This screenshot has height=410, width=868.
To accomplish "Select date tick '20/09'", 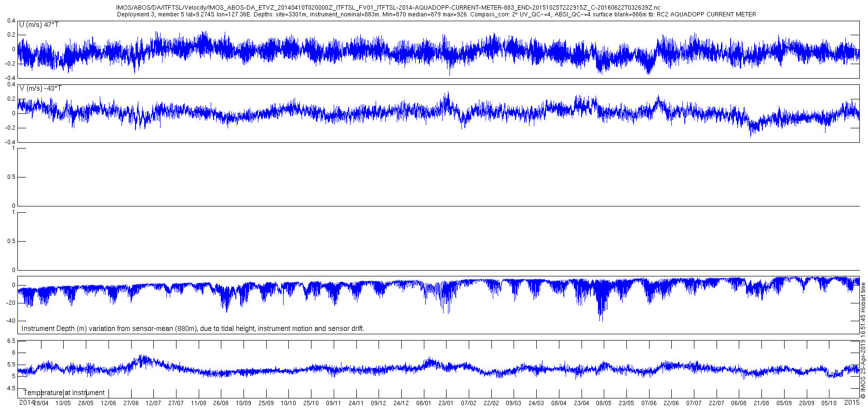I will tap(807, 403).
